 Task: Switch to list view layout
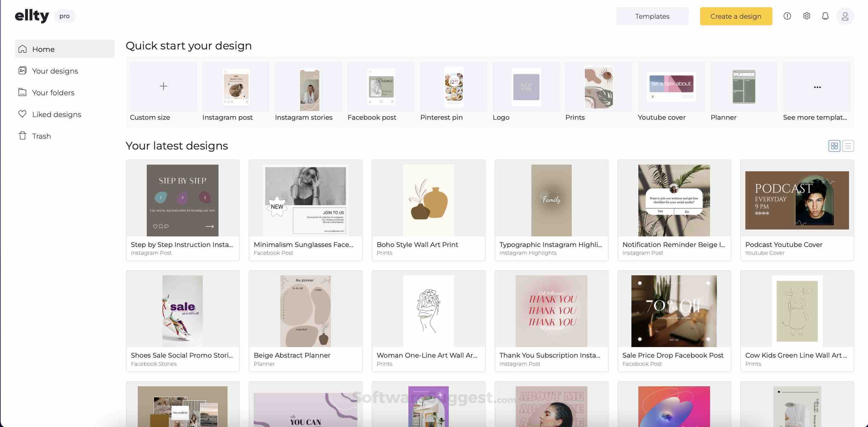[x=848, y=146]
